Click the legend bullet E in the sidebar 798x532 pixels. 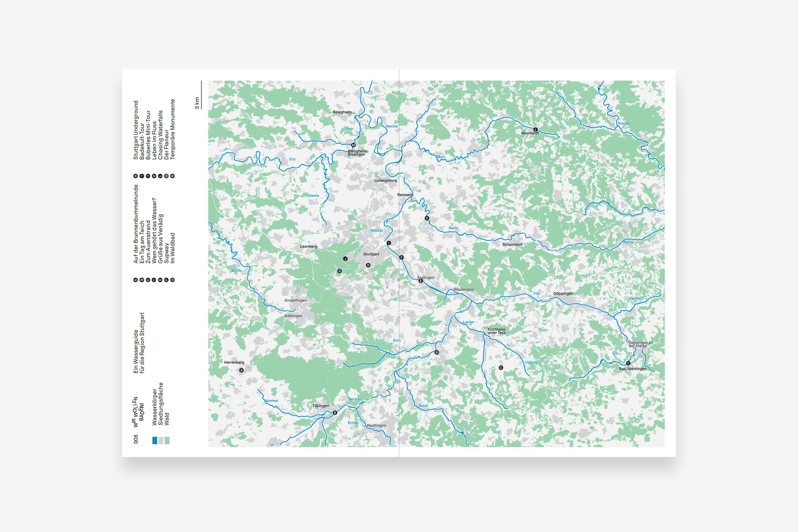(160, 280)
